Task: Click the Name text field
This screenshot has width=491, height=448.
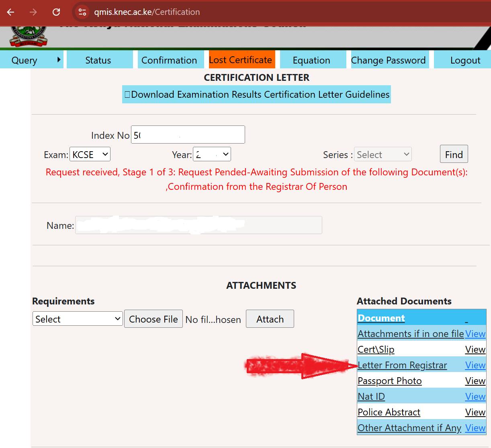Action: coord(198,225)
